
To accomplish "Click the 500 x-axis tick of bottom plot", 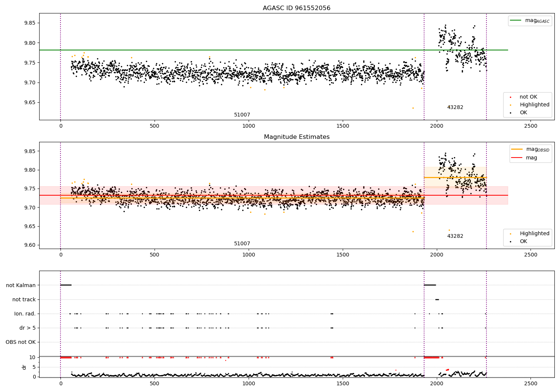I will [x=155, y=383].
